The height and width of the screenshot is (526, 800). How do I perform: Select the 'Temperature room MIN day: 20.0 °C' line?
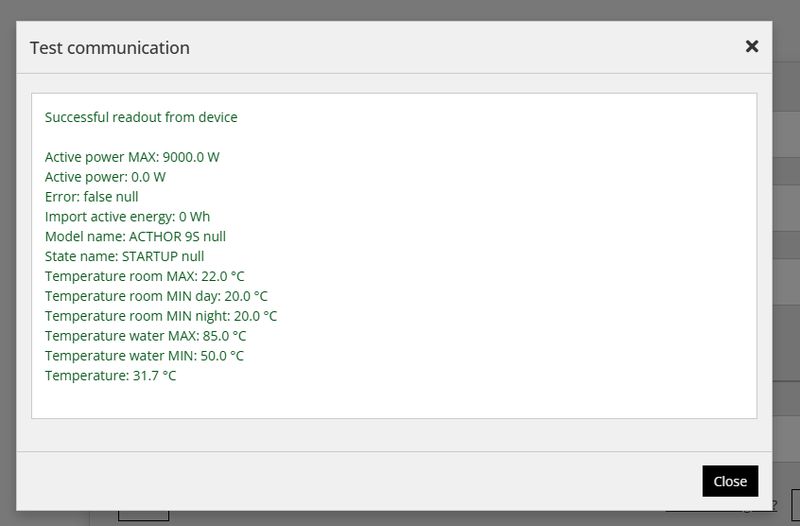(156, 296)
